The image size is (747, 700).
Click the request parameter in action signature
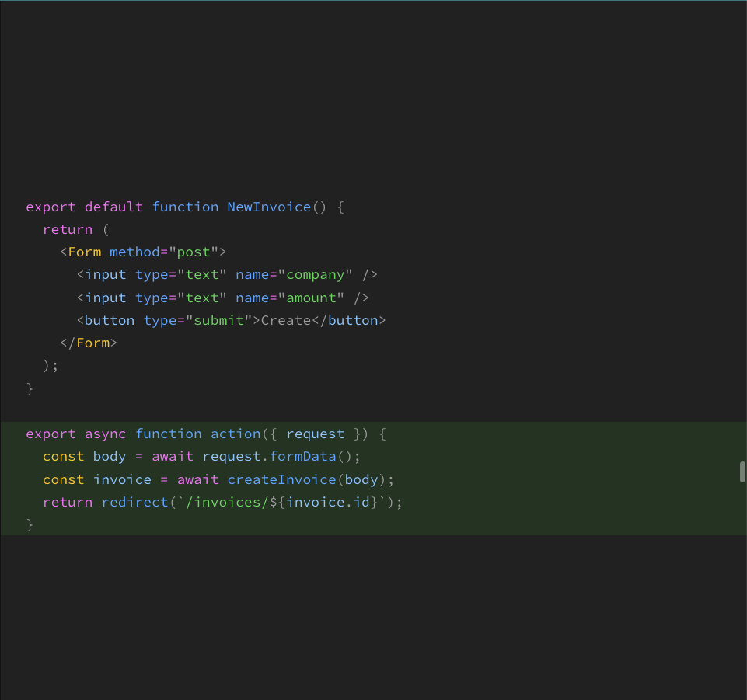click(x=315, y=434)
